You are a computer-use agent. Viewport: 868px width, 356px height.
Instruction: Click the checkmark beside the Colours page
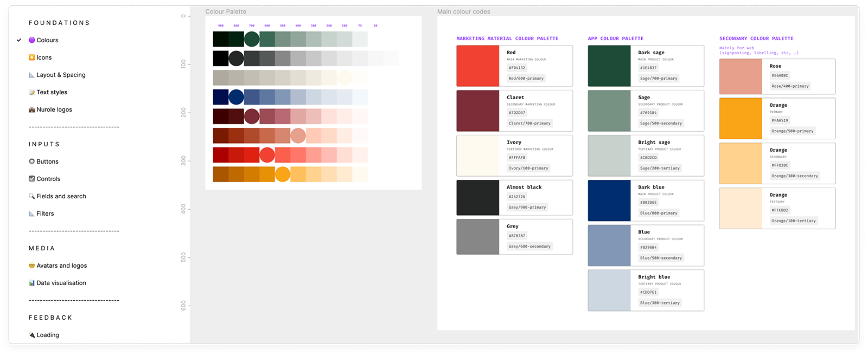[x=19, y=40]
